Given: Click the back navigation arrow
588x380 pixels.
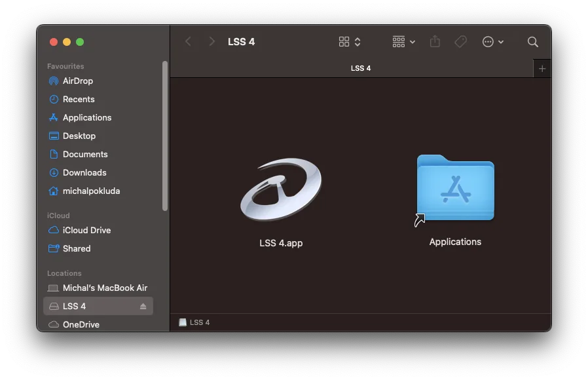Looking at the screenshot, I should coord(188,42).
